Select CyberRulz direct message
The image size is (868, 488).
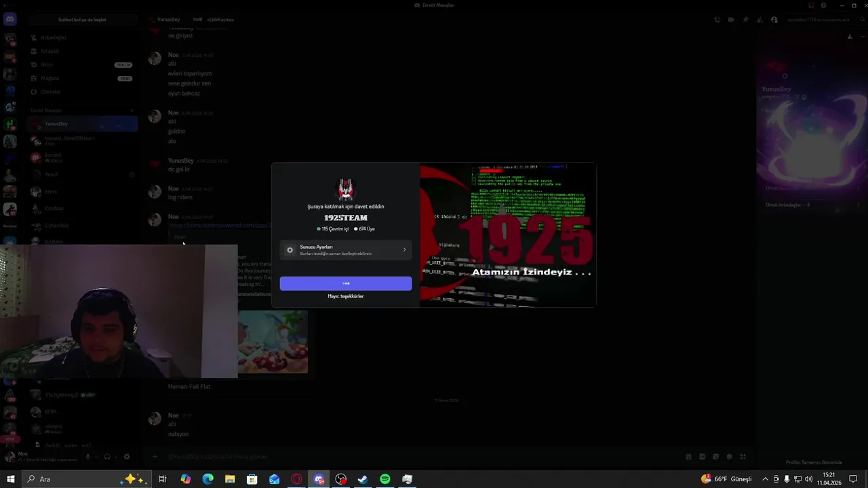pyautogui.click(x=83, y=226)
